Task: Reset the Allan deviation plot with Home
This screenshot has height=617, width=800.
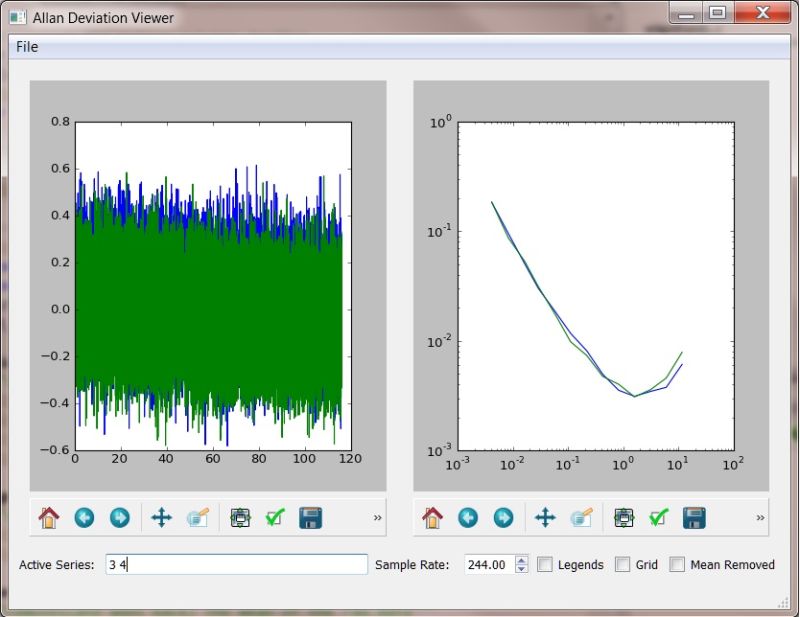Action: pos(432,517)
